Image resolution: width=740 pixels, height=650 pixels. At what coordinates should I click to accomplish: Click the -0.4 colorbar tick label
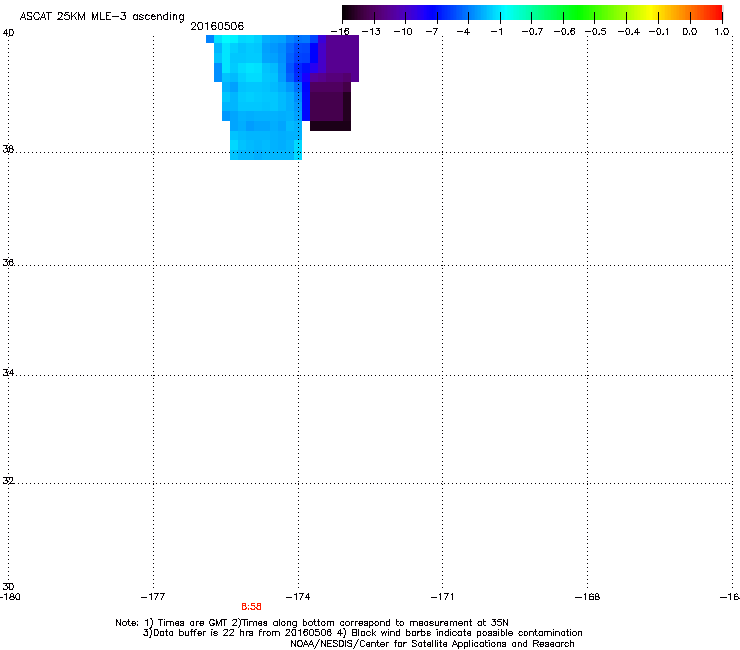click(629, 32)
